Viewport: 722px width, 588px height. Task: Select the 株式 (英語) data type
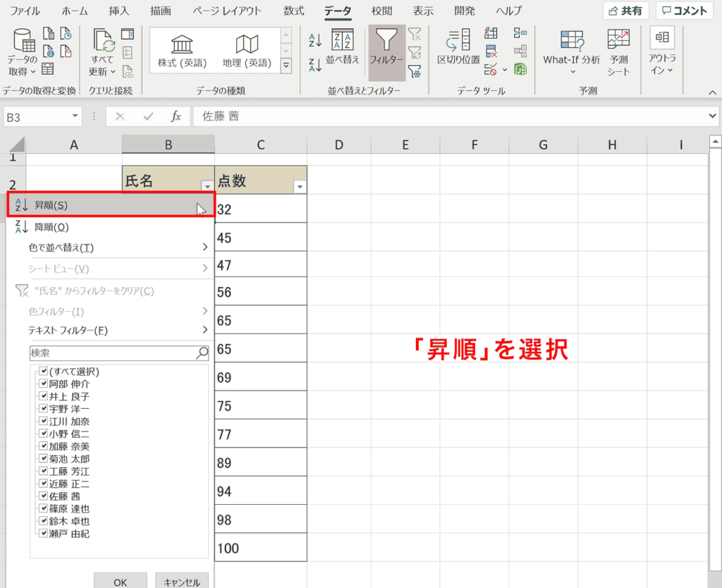coord(183,51)
